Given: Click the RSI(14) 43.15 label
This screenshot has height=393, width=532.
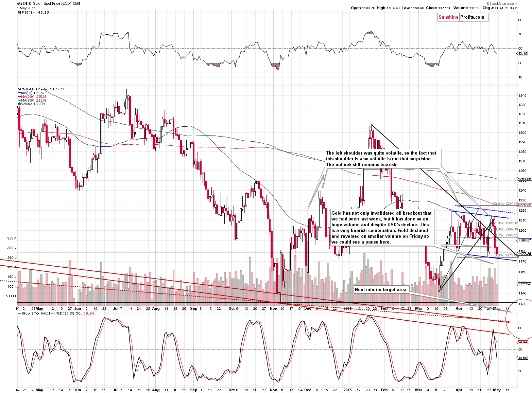Looking at the screenshot, I should point(35,12).
